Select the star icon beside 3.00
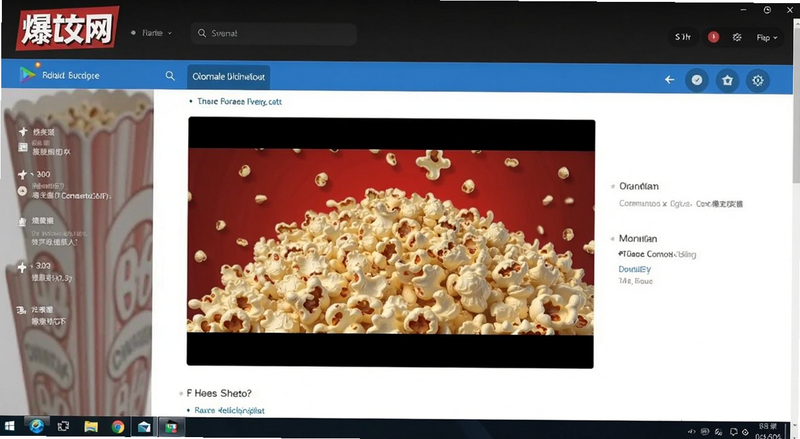Screen dimensions: 800x439 point(22,267)
